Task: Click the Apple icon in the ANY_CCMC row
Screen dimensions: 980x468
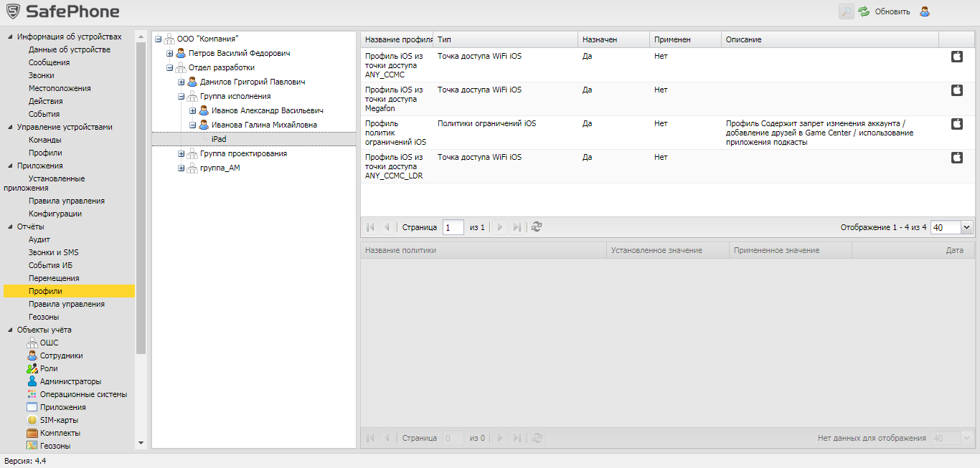Action: [x=956, y=57]
